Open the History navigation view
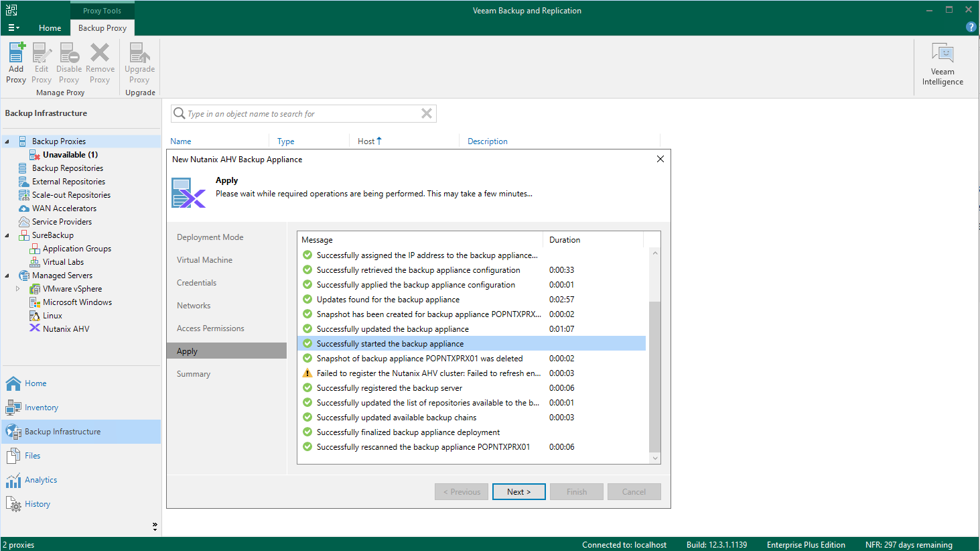The height and width of the screenshot is (551, 980). 38,504
